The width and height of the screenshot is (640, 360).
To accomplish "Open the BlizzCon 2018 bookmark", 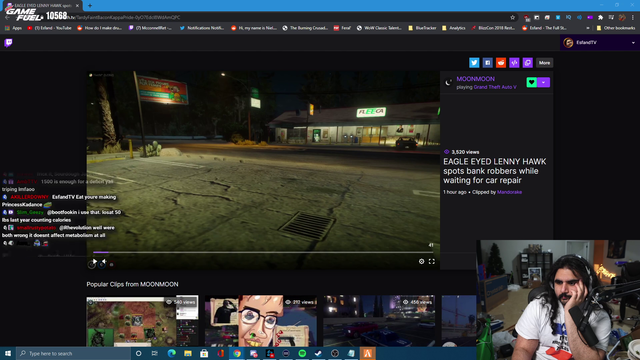I will pos(493,28).
